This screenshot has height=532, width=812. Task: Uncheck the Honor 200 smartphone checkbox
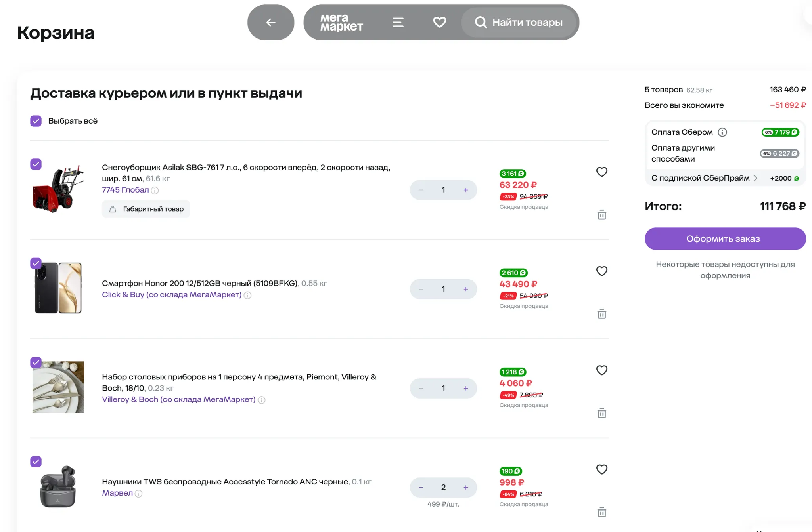pos(36,263)
